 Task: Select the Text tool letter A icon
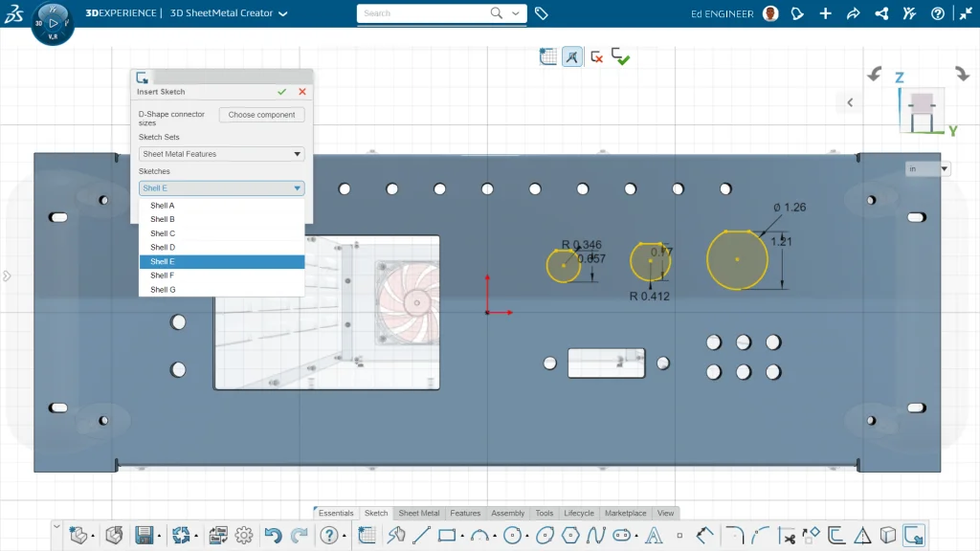tap(656, 536)
